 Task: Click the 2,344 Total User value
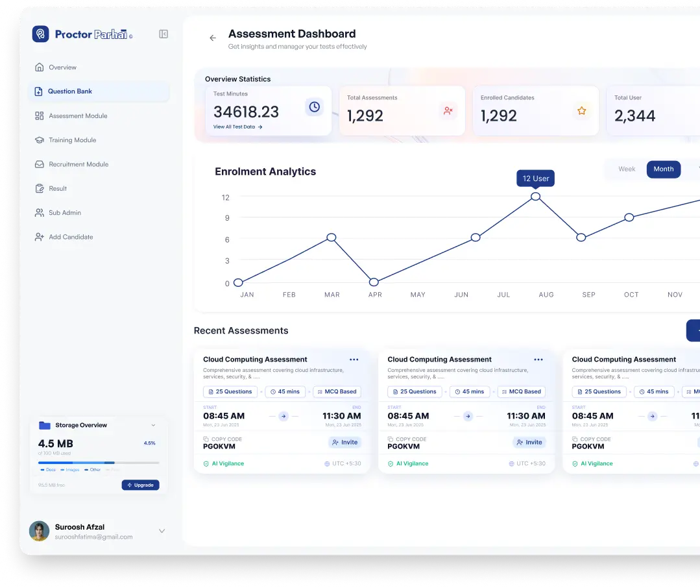coord(634,116)
